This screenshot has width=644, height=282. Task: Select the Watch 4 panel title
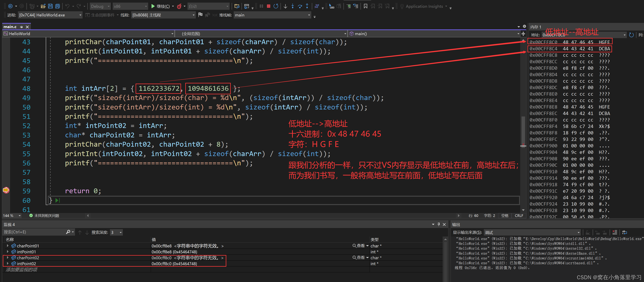pos(9,224)
